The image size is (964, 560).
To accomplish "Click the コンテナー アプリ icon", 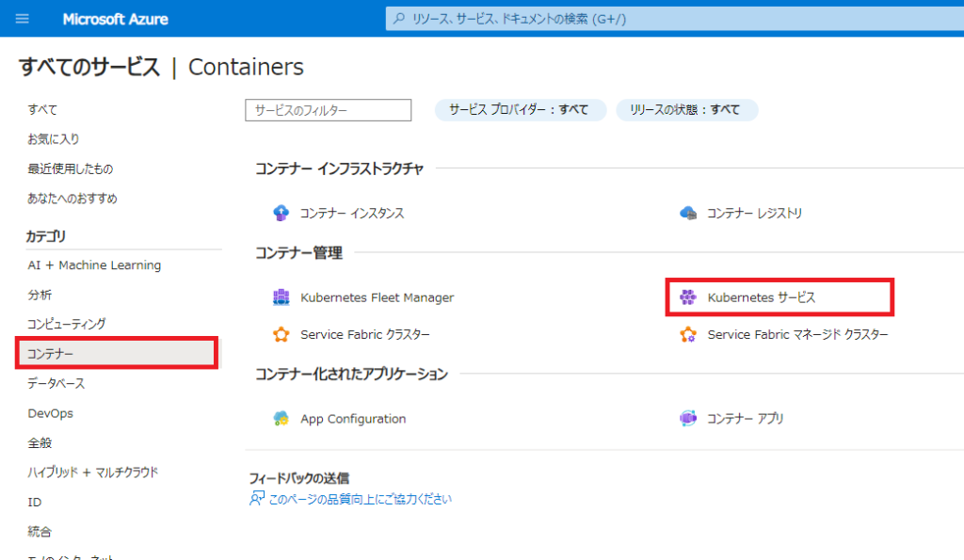I will click(x=688, y=419).
